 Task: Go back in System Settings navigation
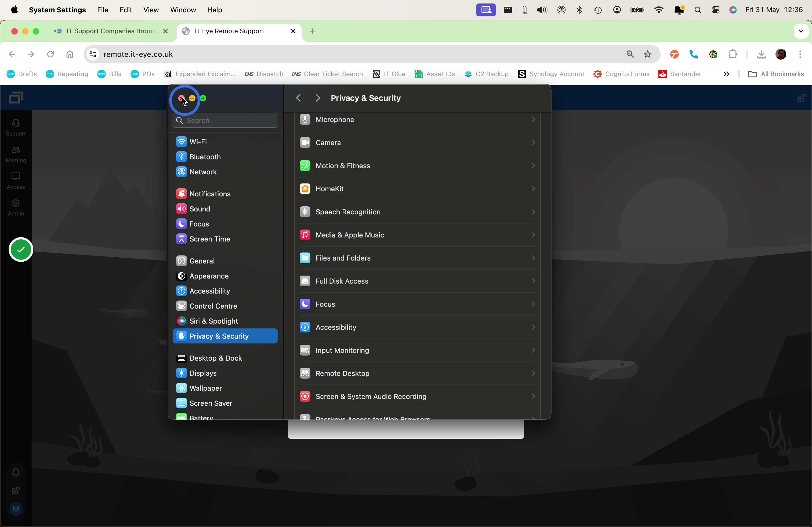click(x=299, y=98)
